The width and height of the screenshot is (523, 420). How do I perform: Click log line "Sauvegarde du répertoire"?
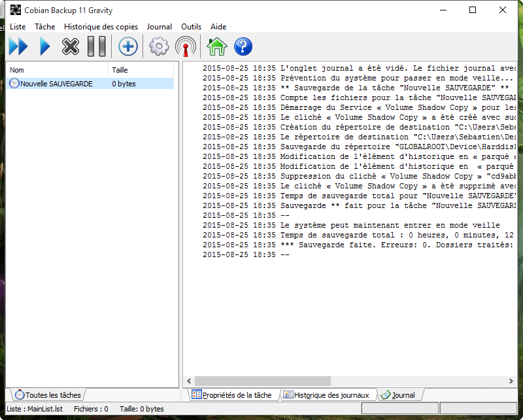(x=359, y=147)
